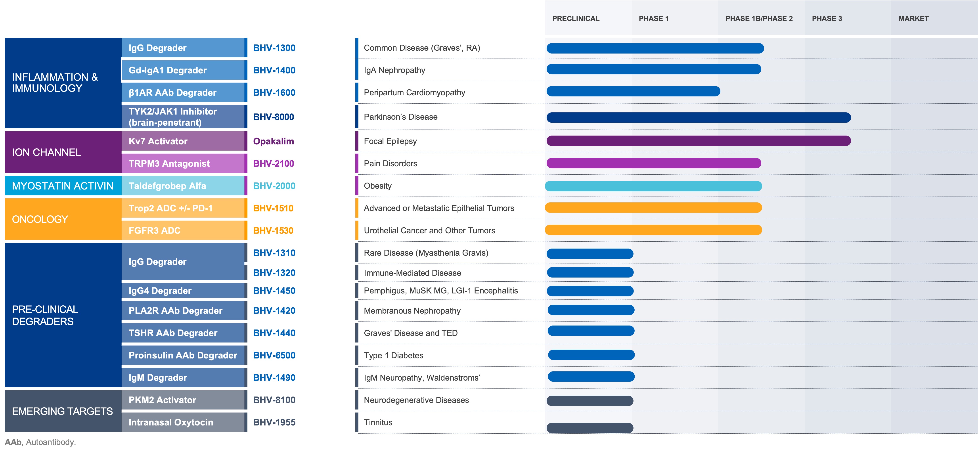The width and height of the screenshot is (980, 452).
Task: Select the EMERGING TARGETS category block
Action: (x=63, y=411)
